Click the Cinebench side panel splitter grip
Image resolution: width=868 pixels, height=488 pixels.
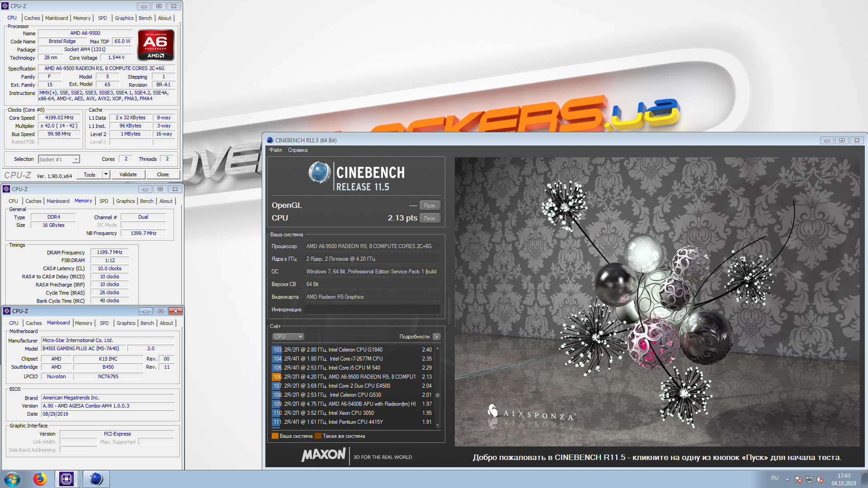[x=448, y=310]
